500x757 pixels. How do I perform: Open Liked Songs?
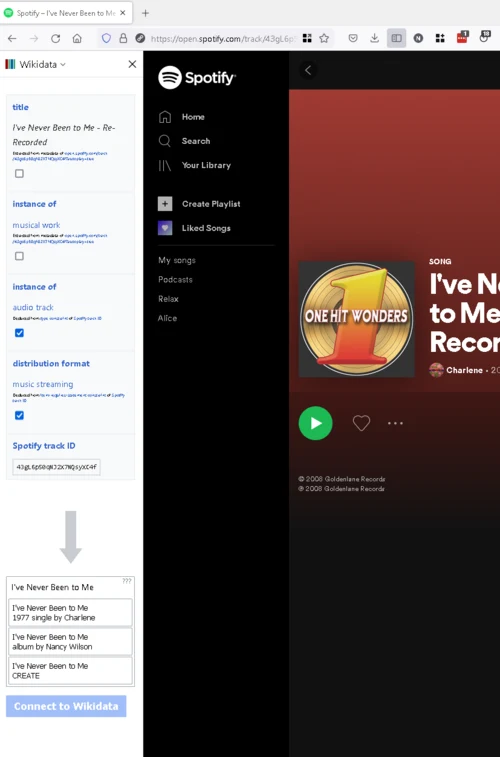(x=206, y=228)
